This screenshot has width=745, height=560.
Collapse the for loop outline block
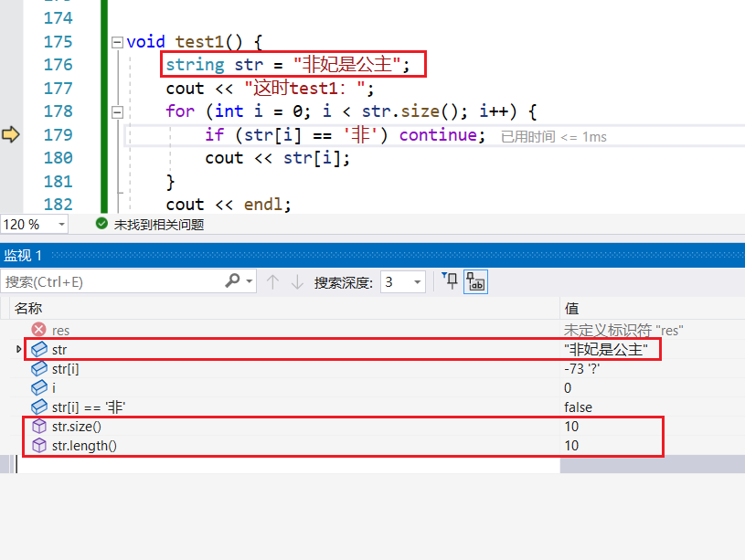click(117, 112)
